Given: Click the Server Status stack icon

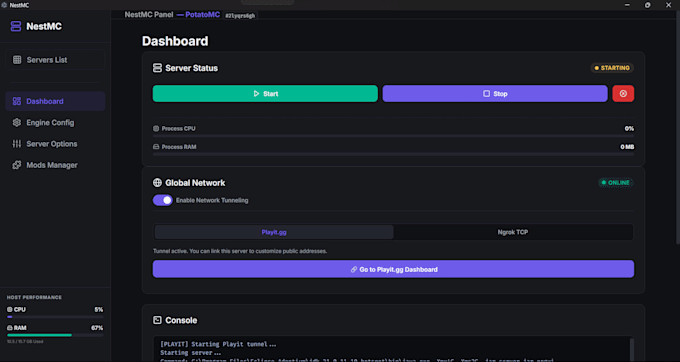Looking at the screenshot, I should click(x=157, y=68).
